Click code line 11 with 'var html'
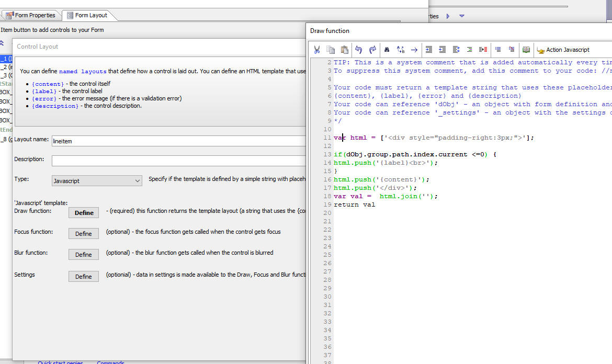This screenshot has height=364, width=612. 434,138
